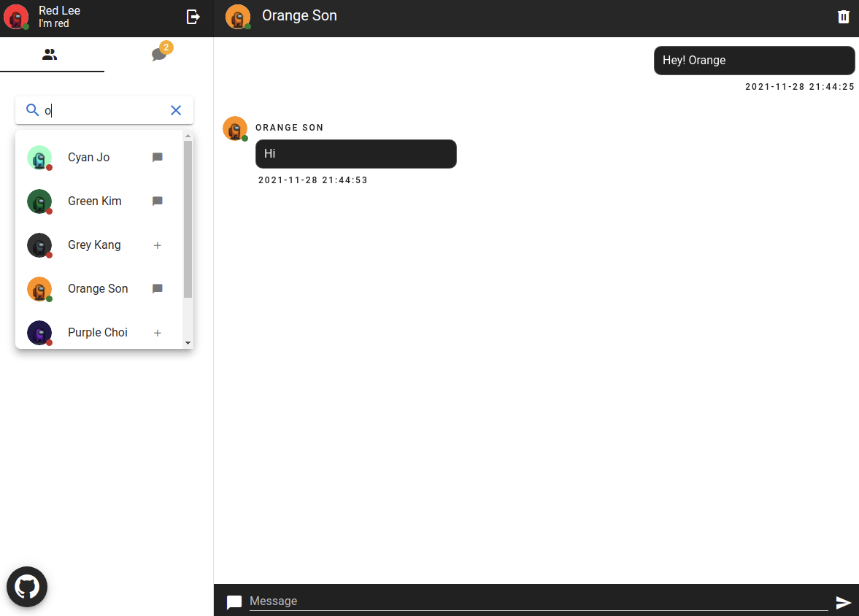Screen dimensions: 859x616
Task: Clear the search field with the X
Action: point(176,110)
